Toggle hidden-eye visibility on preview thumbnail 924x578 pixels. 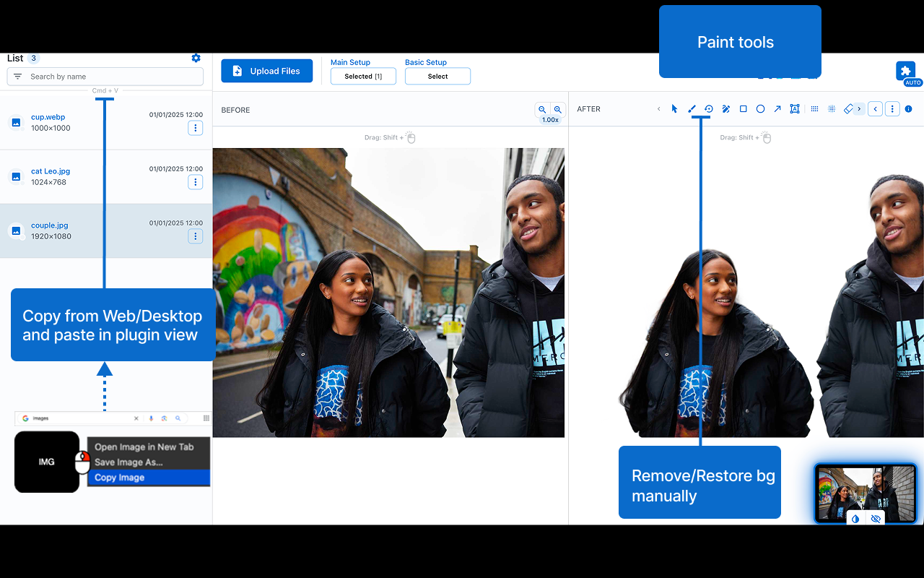876,519
